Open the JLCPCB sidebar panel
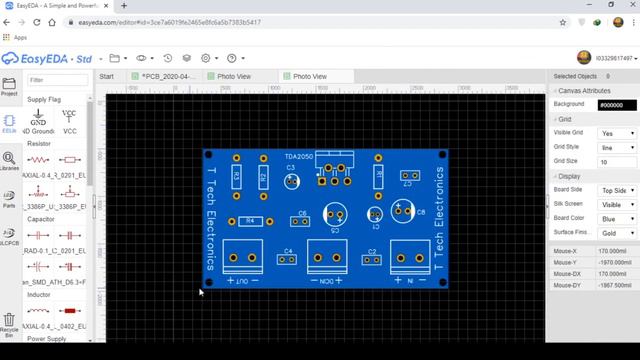Viewport: 640px width, 360px height. [9, 236]
